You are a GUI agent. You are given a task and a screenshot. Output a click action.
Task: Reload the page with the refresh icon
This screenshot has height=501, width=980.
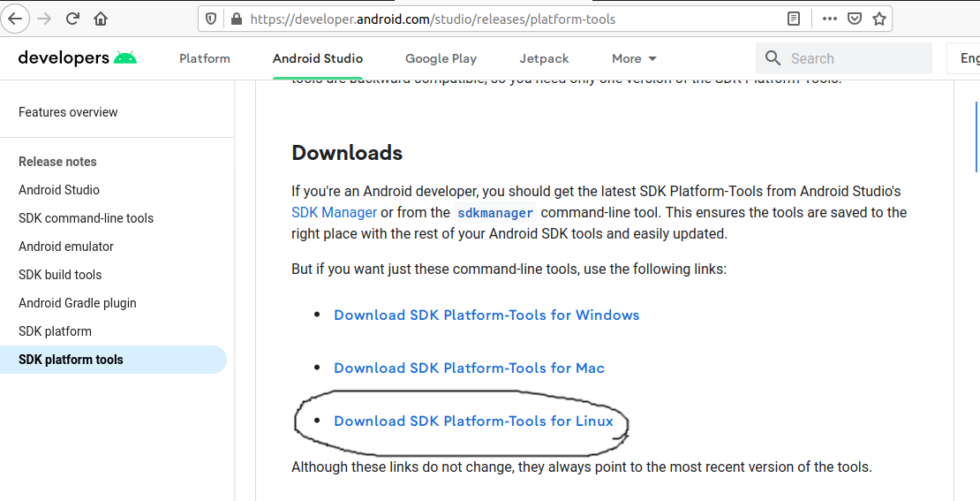[x=72, y=19]
